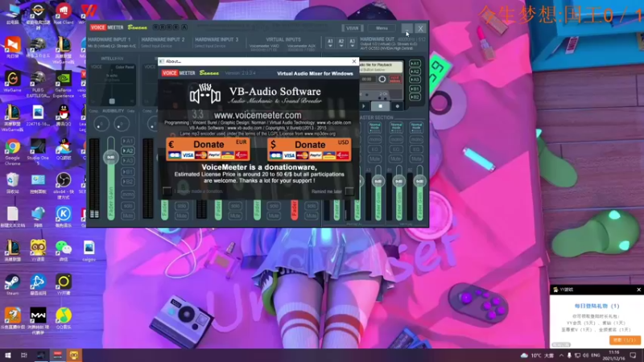Click the VBAN button in Voicemeeter
The image size is (644, 362).
tap(352, 28)
